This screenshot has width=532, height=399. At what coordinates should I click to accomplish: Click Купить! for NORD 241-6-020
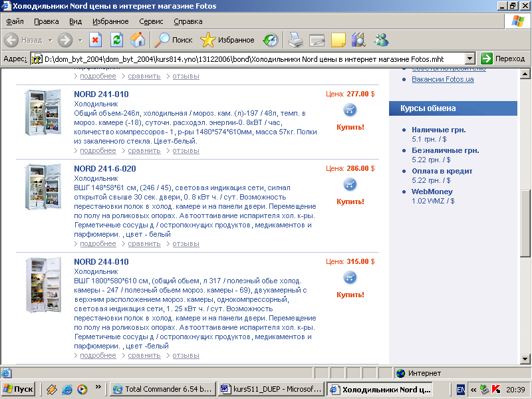coord(350,201)
